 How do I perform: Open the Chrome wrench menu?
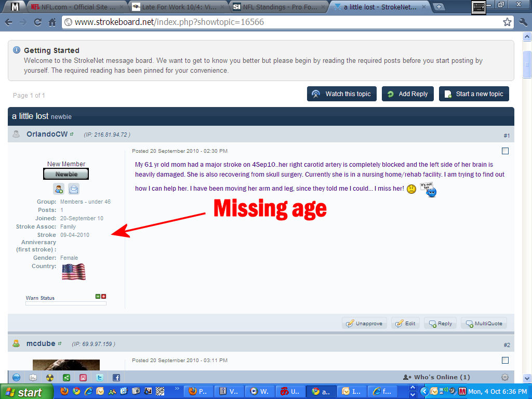pos(522,22)
